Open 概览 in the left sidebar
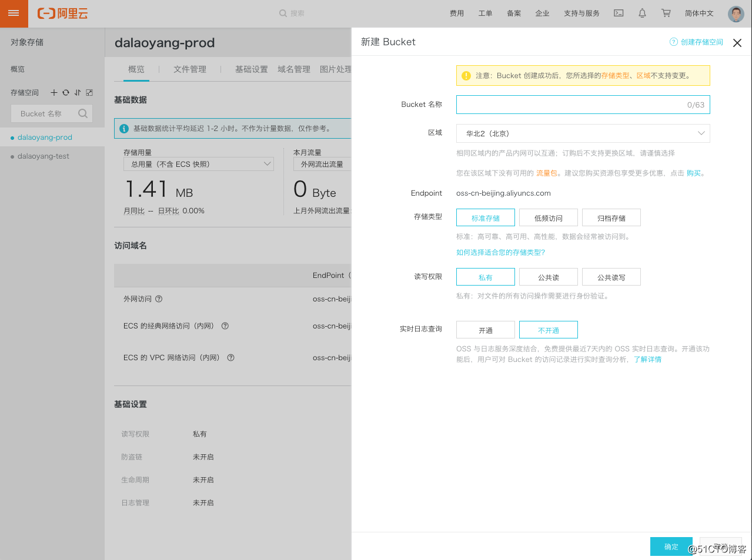Image resolution: width=752 pixels, height=560 pixels. (18, 69)
